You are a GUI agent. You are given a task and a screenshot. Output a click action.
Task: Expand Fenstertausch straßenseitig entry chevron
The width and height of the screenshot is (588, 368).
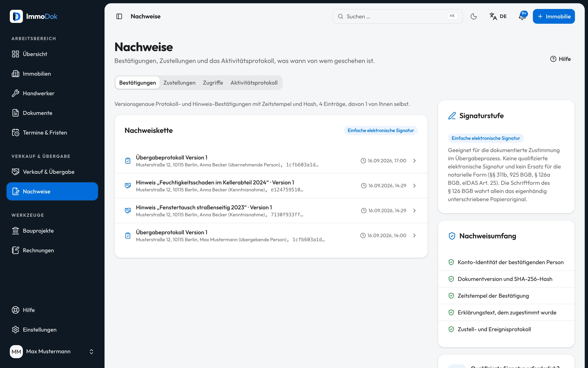(414, 211)
